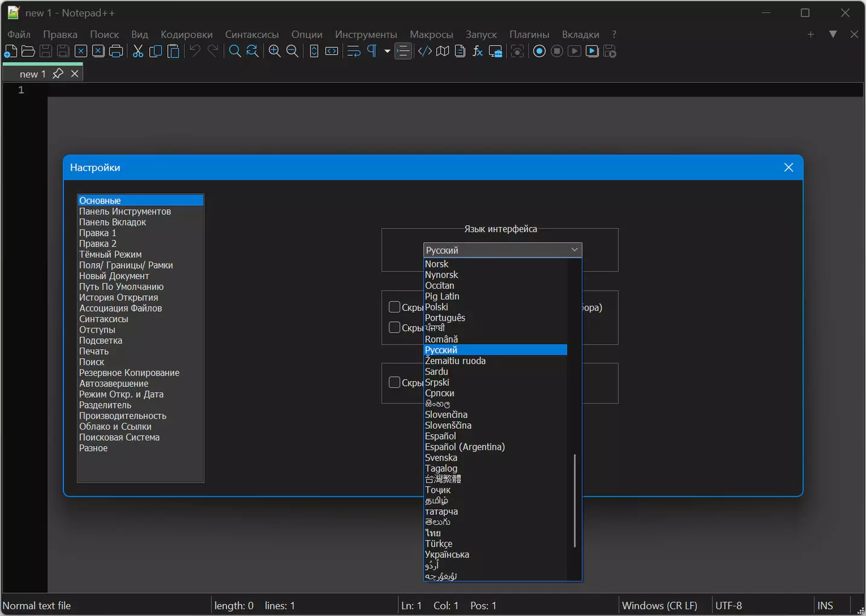Toggle the Word Wrap toolbar icon
866x616 pixels.
(354, 51)
